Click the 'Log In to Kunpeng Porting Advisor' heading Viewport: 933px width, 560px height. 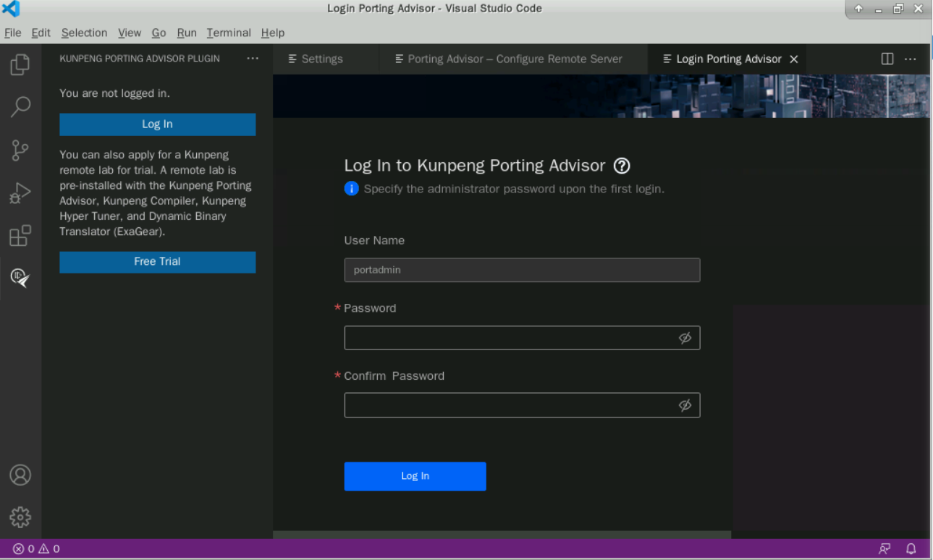point(474,166)
